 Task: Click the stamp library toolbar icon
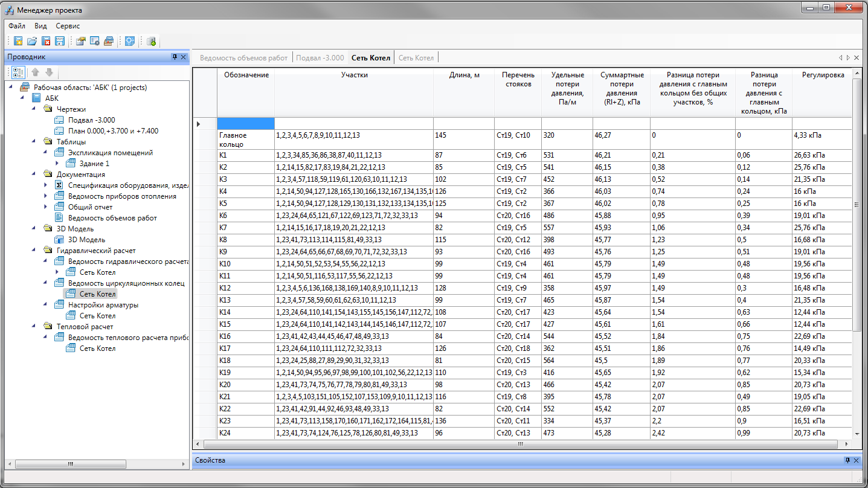109,41
